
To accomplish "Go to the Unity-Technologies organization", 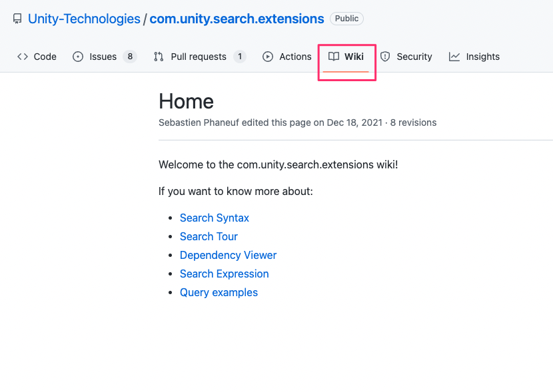I will coord(83,19).
